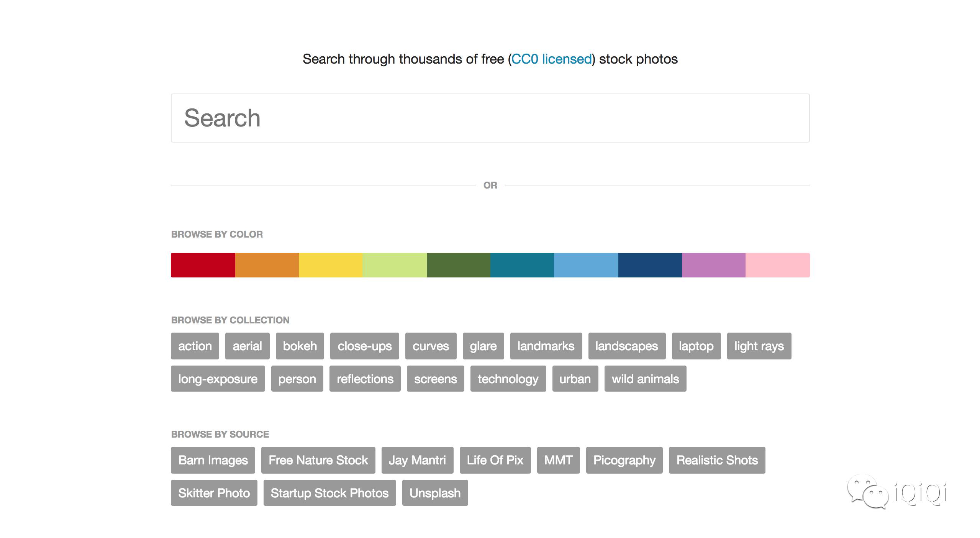This screenshot has width=980, height=538.
Task: Pick the yellow color swatch
Action: (x=331, y=265)
